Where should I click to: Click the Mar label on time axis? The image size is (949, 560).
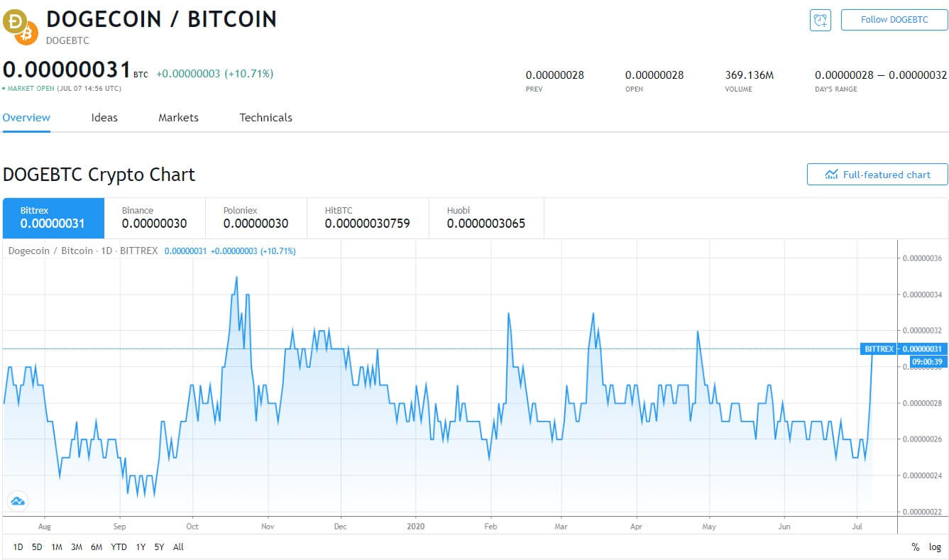pyautogui.click(x=561, y=527)
